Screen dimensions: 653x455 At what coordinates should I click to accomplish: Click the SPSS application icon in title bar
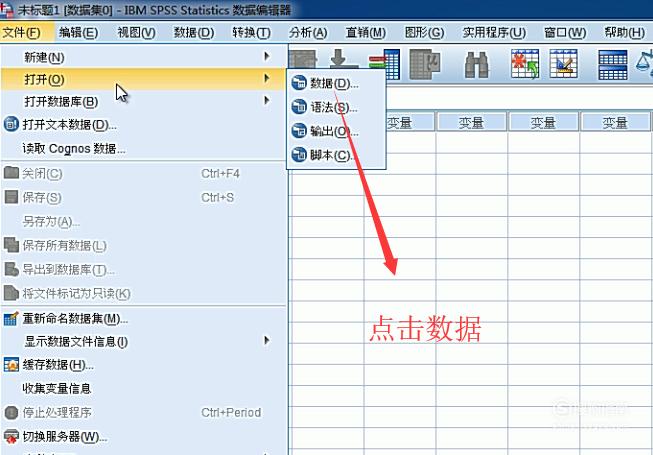[7, 9]
